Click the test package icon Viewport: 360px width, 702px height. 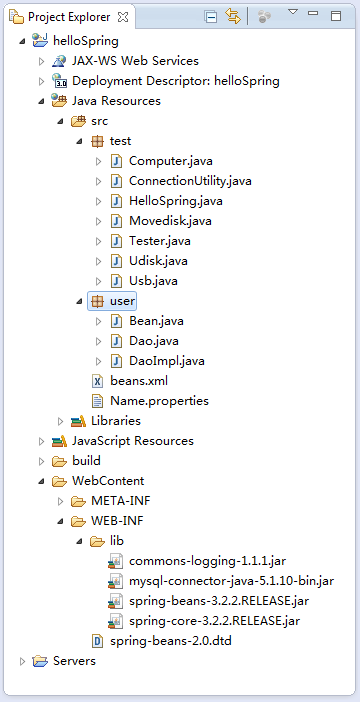[97, 141]
